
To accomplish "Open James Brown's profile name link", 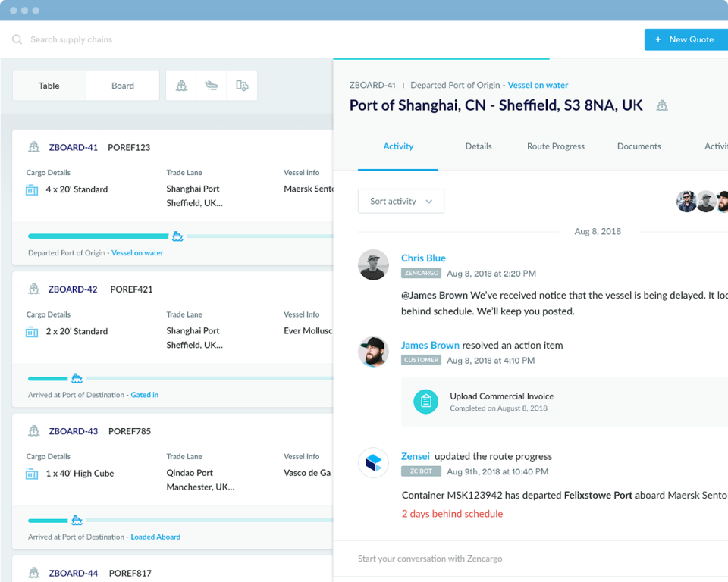I will pyautogui.click(x=430, y=346).
